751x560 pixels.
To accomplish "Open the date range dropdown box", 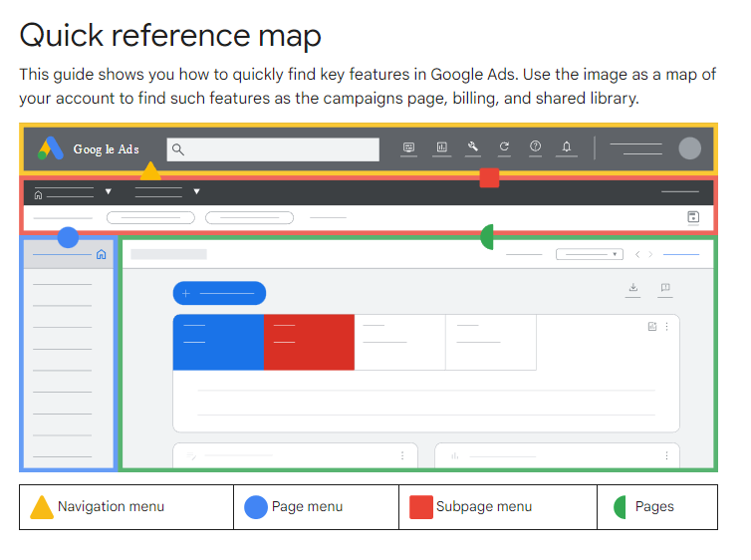I will [x=589, y=254].
